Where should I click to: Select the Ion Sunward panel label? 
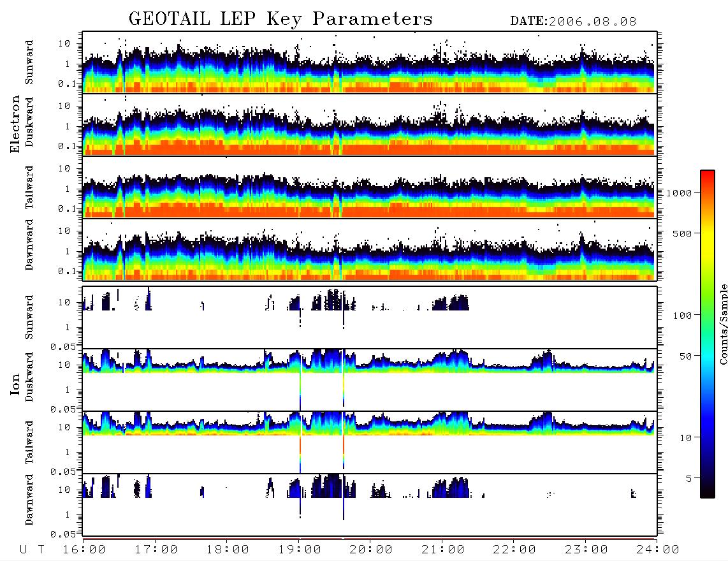[29, 317]
